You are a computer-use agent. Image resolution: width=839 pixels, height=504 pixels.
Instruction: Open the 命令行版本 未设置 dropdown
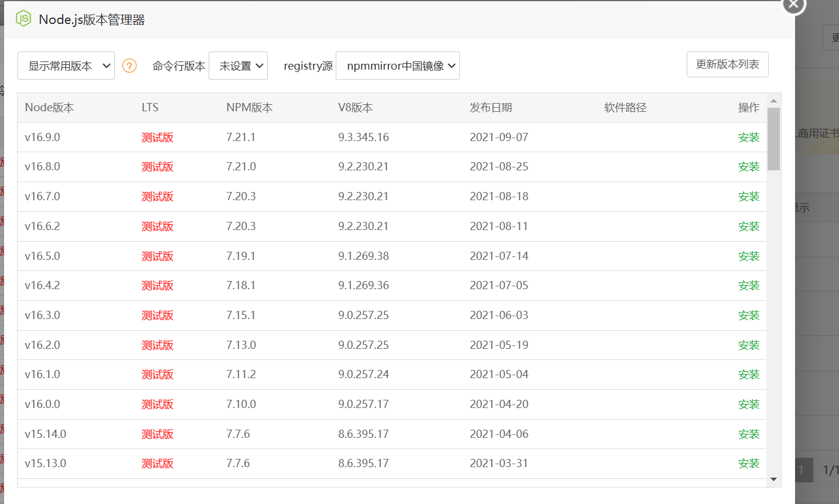pos(238,66)
